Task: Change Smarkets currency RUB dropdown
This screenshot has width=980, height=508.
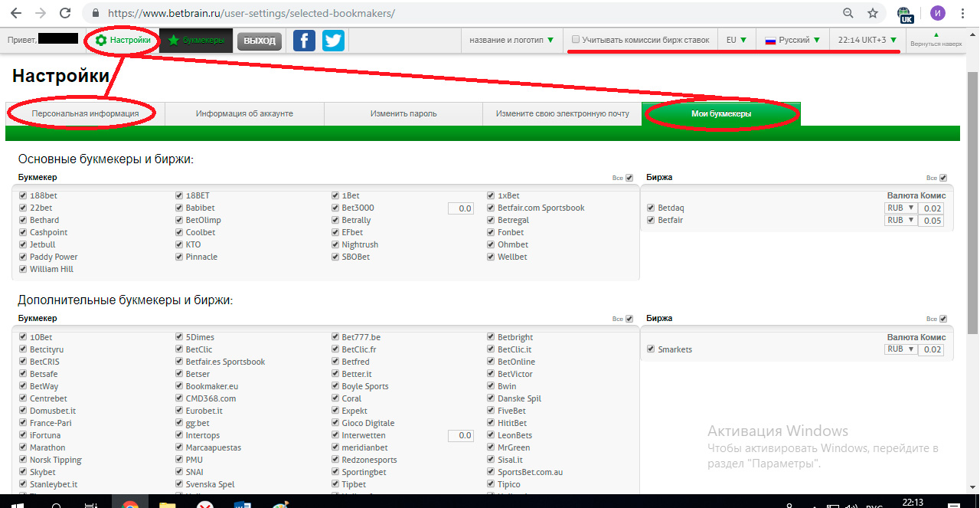Action: pyautogui.click(x=901, y=349)
